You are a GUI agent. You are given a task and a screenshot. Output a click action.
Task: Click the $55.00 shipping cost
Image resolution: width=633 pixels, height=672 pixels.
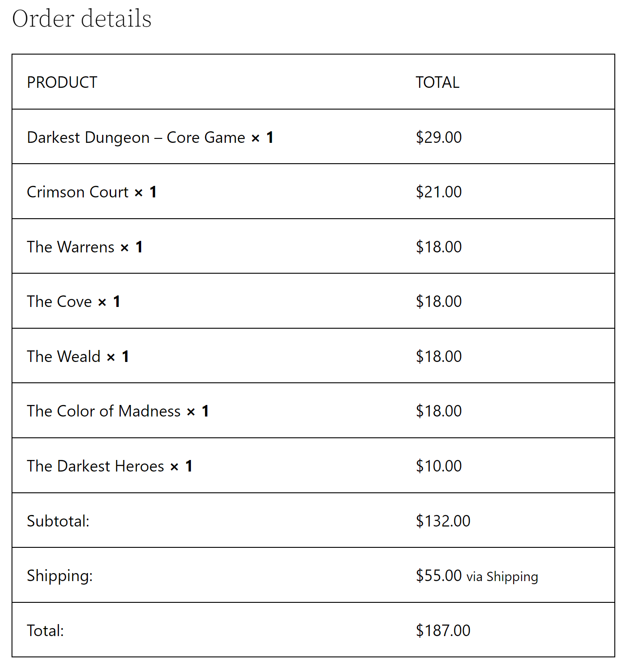tap(439, 576)
